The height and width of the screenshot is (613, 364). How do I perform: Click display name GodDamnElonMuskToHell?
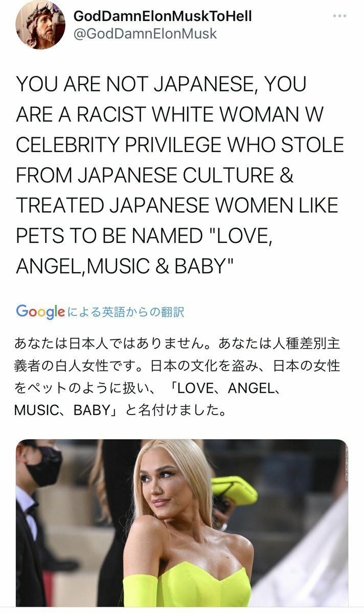[x=163, y=16]
